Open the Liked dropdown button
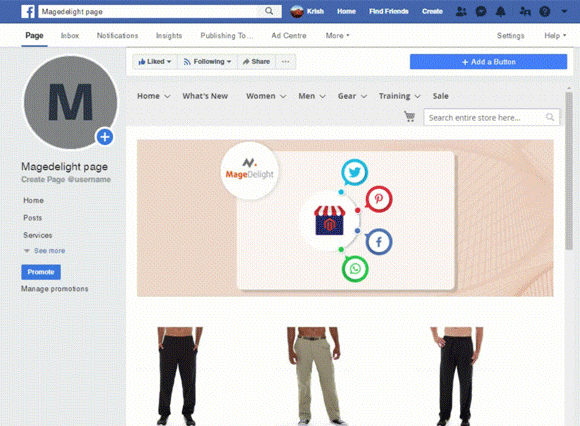The height and width of the screenshot is (426, 580). pos(155,62)
